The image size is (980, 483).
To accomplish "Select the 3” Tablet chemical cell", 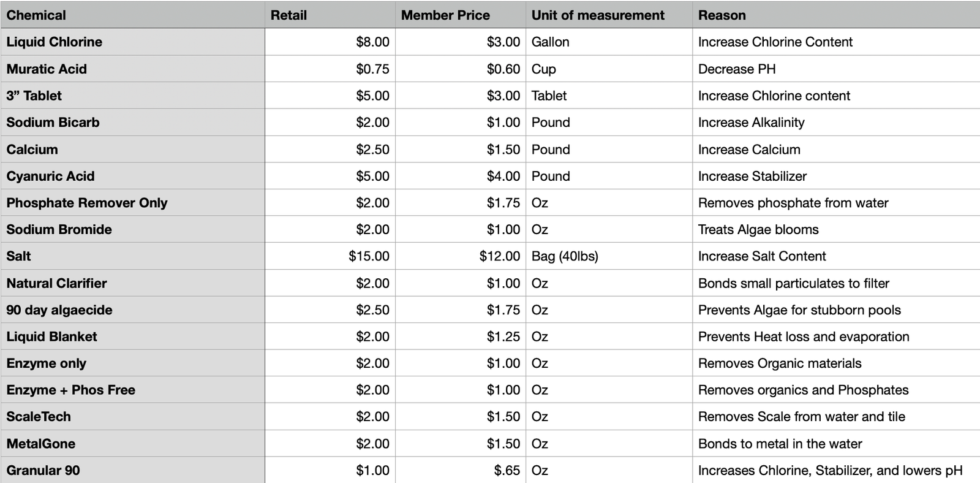I will pos(34,96).
